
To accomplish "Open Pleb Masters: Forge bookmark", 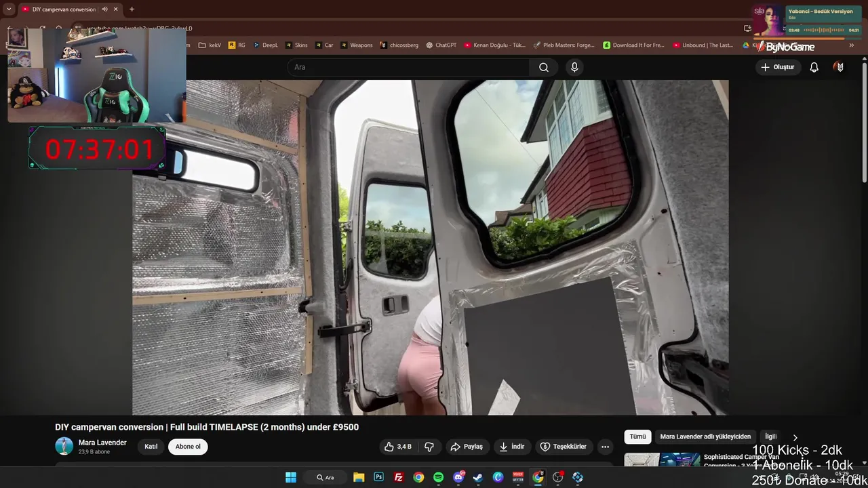I will (564, 45).
